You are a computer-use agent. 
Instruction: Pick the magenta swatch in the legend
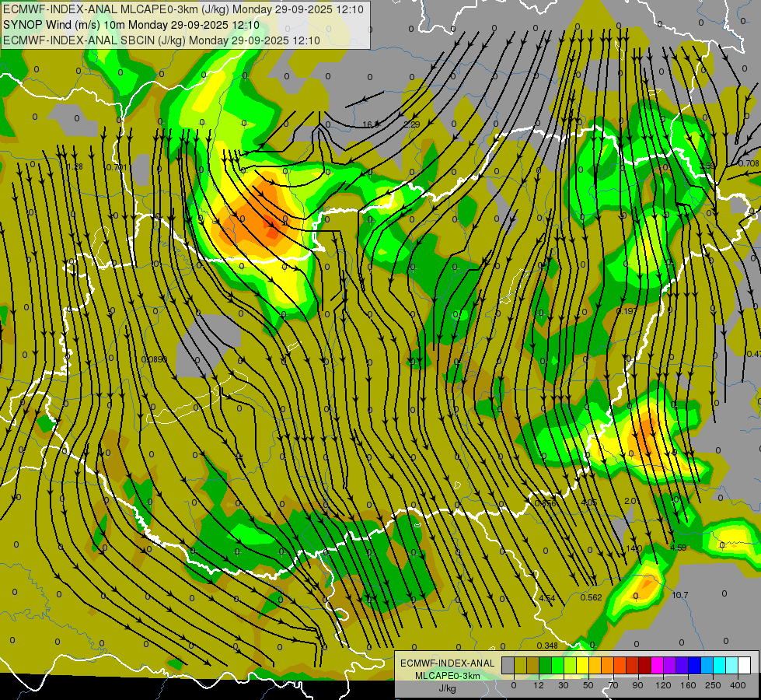[x=657, y=665]
